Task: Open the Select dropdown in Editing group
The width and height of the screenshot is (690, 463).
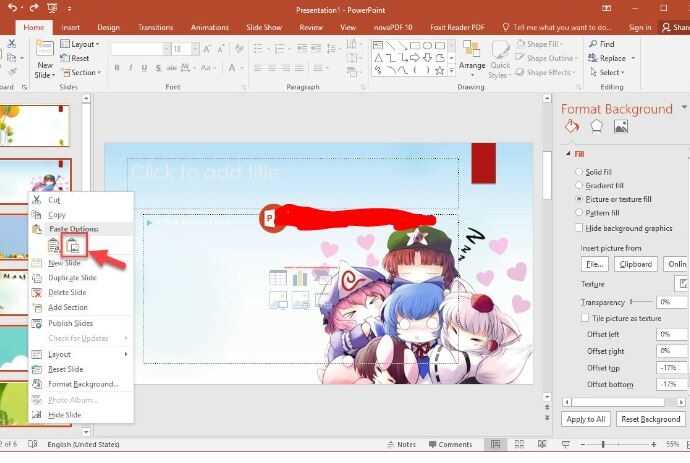Action: tap(606, 72)
